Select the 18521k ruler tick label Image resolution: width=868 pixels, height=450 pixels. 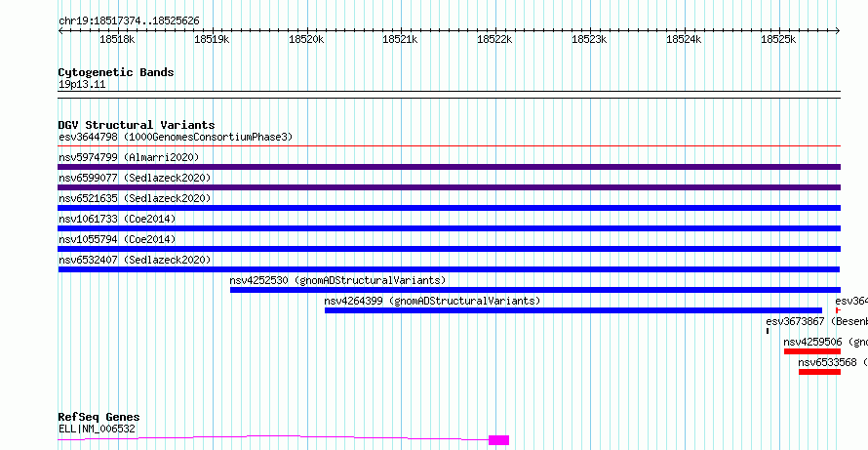click(x=400, y=39)
